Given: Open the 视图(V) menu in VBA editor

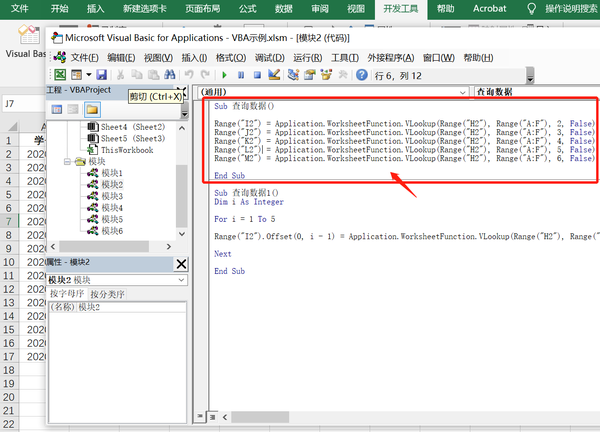Looking at the screenshot, I should coord(158,58).
